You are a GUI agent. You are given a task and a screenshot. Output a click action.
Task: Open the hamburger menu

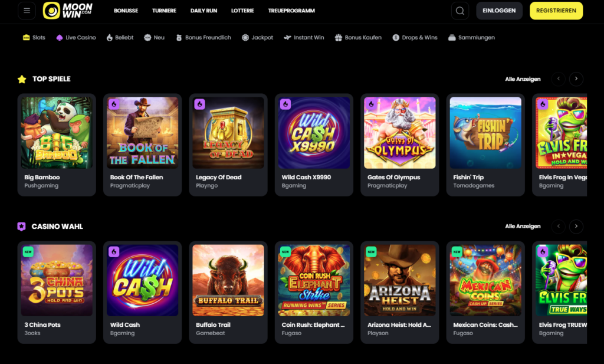(26, 10)
